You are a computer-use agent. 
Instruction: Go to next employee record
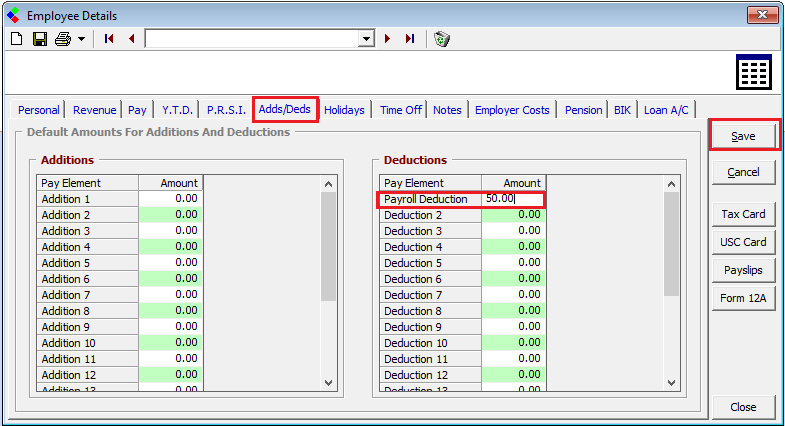(x=388, y=39)
